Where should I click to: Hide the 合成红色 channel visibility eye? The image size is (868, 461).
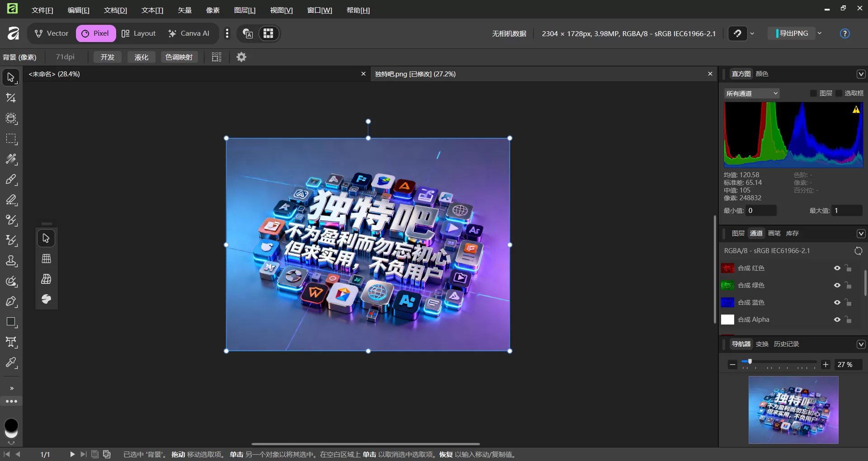(837, 268)
